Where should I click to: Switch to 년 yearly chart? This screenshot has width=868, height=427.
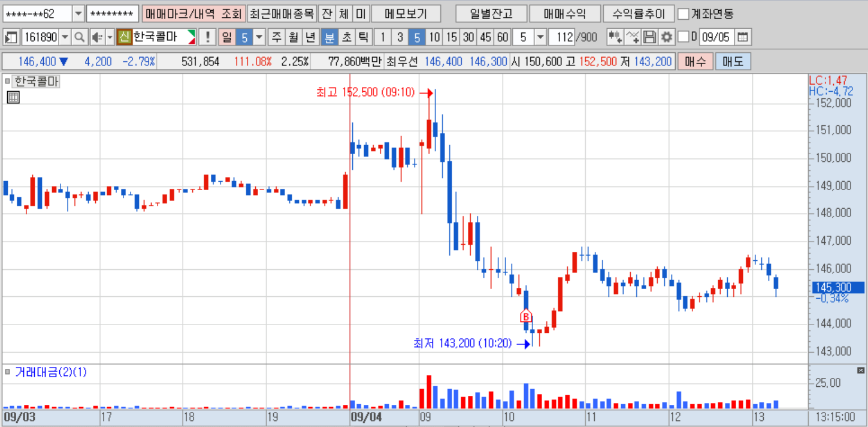coord(310,37)
